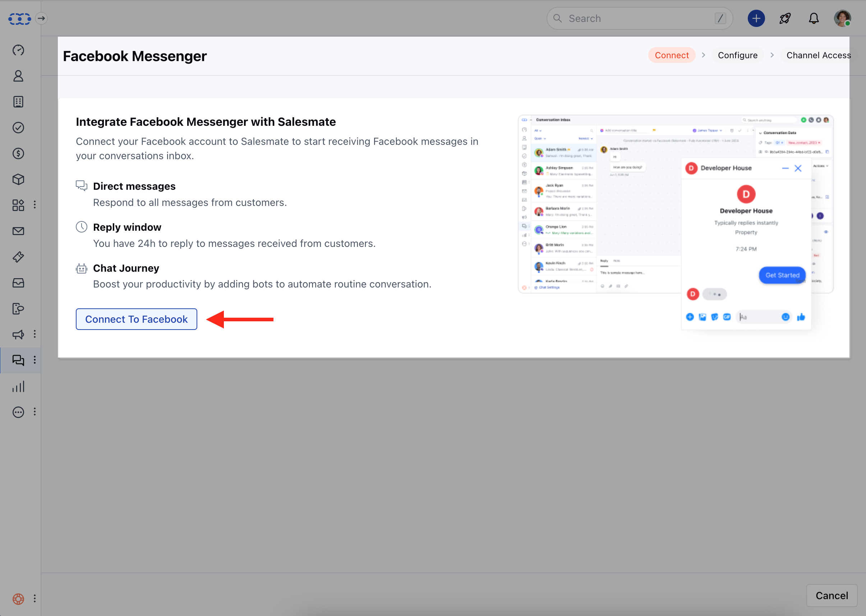
Task: Open the notifications bell
Action: pyautogui.click(x=814, y=18)
